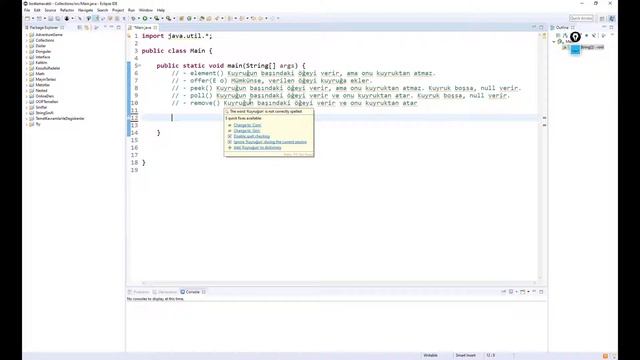Click the External Tools run icon
The height and width of the screenshot is (360, 640).
[169, 18]
